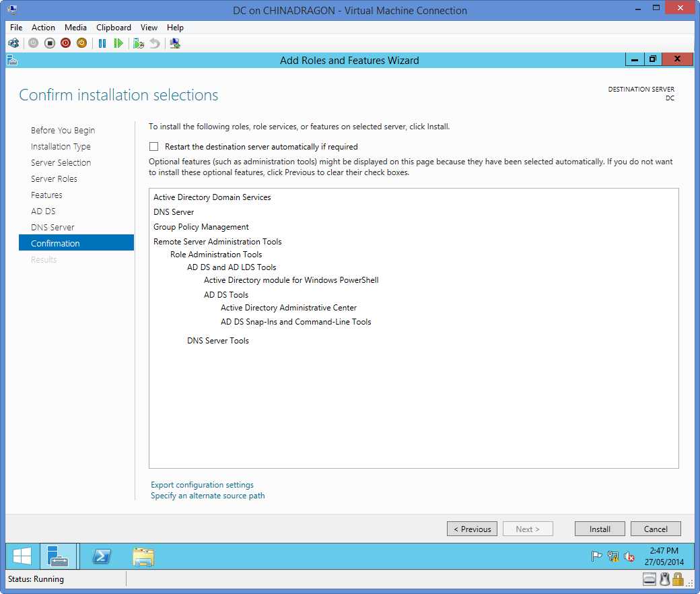Open Specify an alternate source path link
Viewport: 700px width, 594px height.
tap(207, 495)
